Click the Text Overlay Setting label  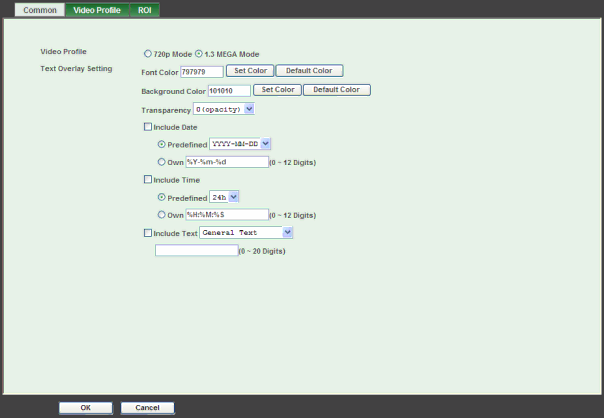(x=76, y=69)
